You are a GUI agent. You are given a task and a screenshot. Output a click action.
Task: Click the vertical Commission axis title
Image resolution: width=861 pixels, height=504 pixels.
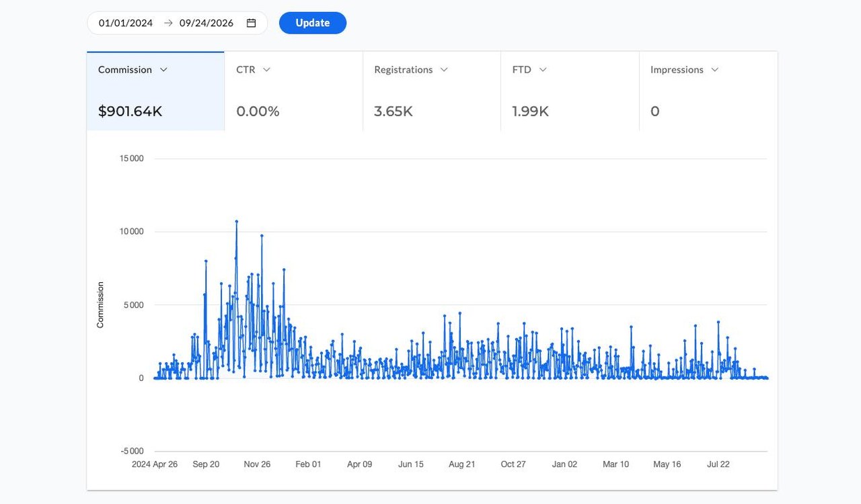point(100,305)
